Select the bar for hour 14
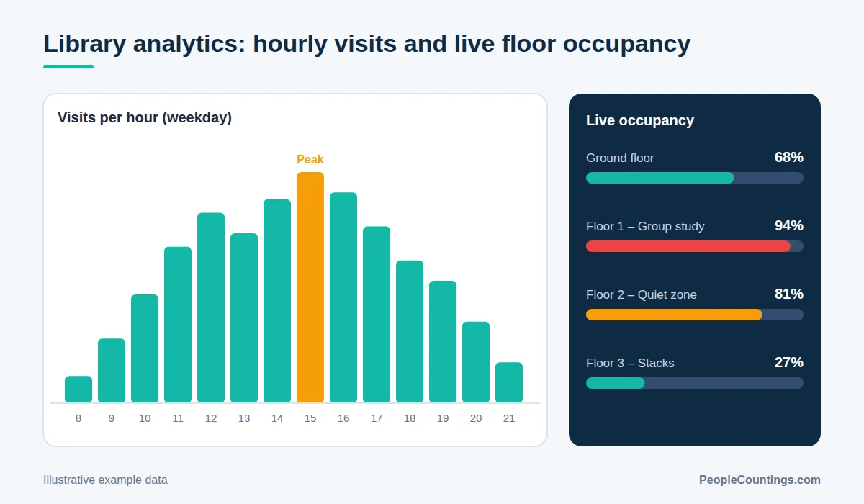864x504 pixels. (x=277, y=301)
